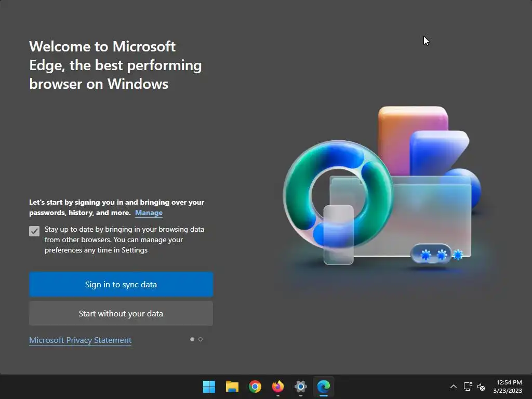
Task: Show hidden icons via tray chevron
Action: click(453, 387)
